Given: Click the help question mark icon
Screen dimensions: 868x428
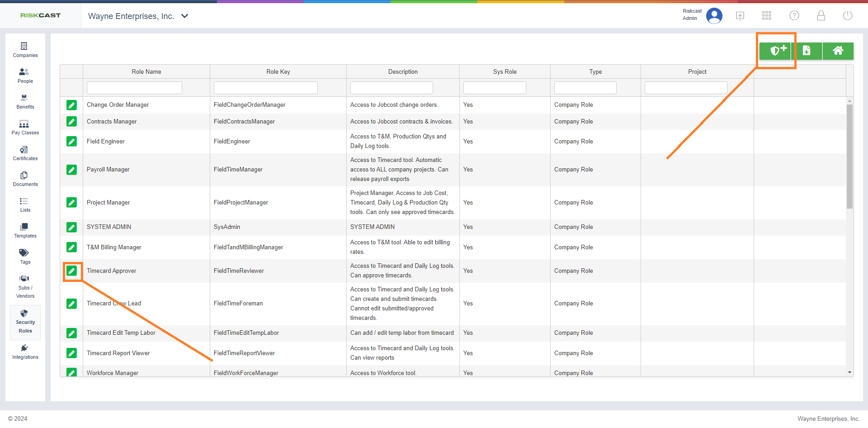Looking at the screenshot, I should coord(794,16).
